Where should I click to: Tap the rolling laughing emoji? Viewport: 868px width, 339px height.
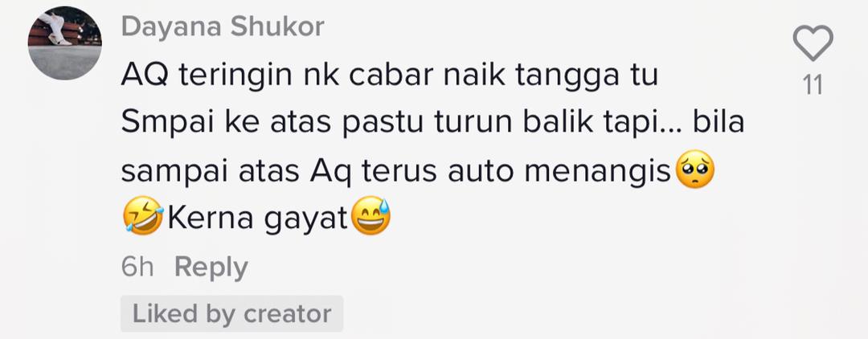tap(143, 216)
